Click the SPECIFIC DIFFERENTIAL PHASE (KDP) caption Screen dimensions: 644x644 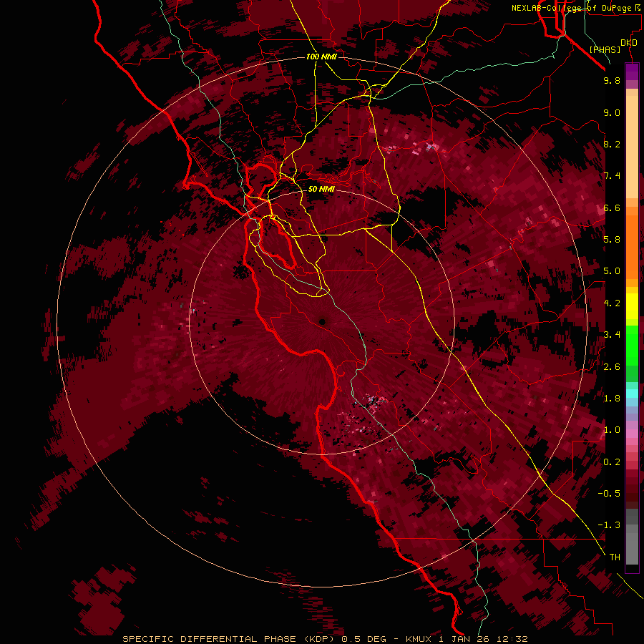point(230,639)
